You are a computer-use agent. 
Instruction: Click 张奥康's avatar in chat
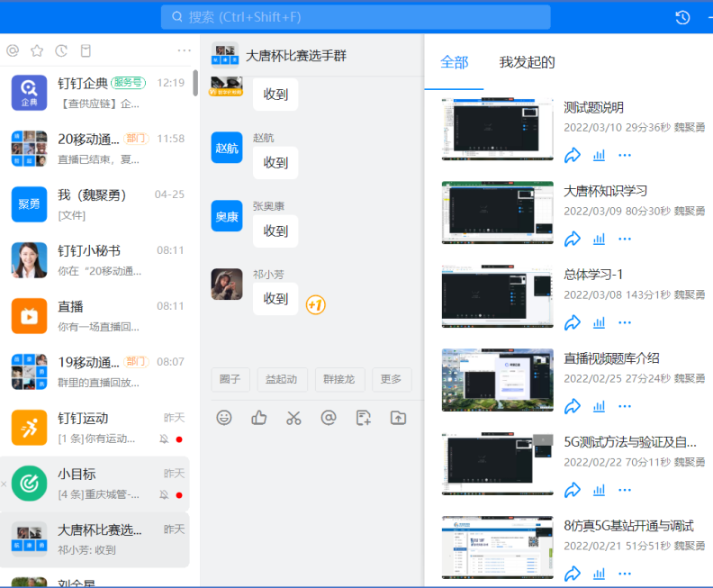click(x=227, y=216)
